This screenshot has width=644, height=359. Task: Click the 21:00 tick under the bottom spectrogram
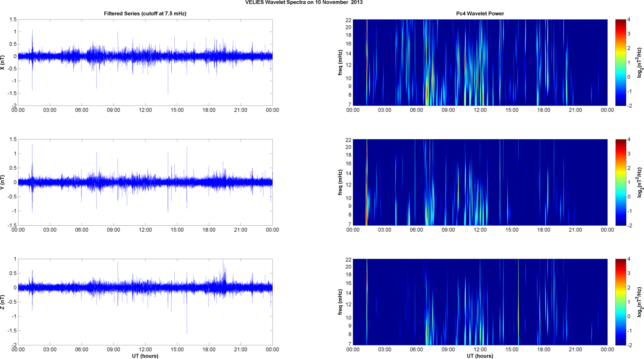pos(576,349)
